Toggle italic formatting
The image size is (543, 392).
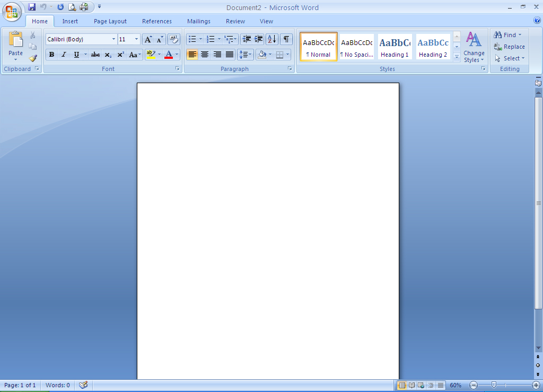[x=64, y=54]
